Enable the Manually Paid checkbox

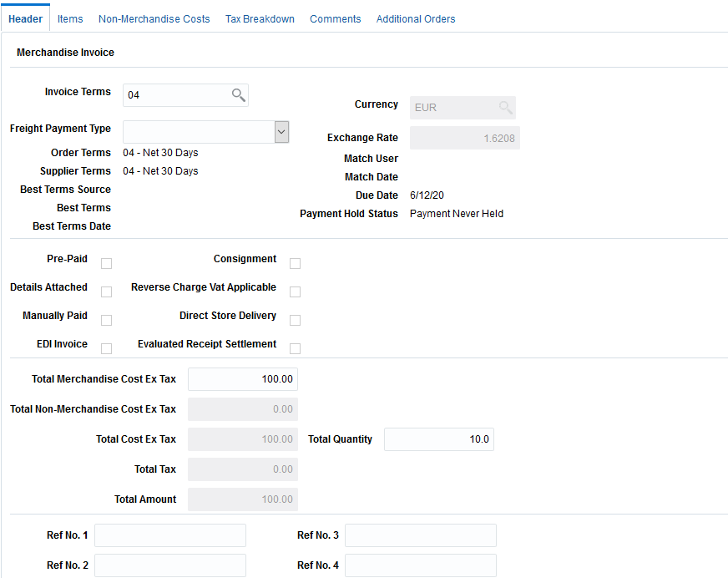tap(106, 320)
